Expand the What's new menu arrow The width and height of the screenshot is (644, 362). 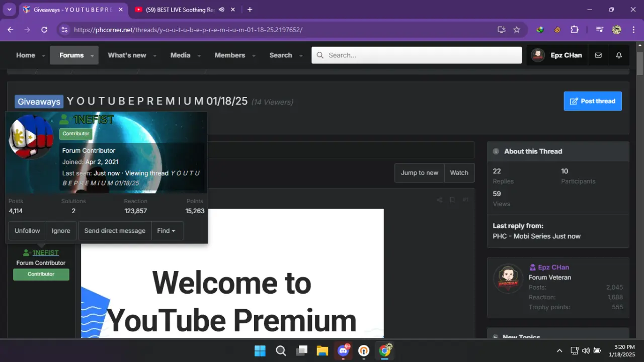[x=154, y=56]
